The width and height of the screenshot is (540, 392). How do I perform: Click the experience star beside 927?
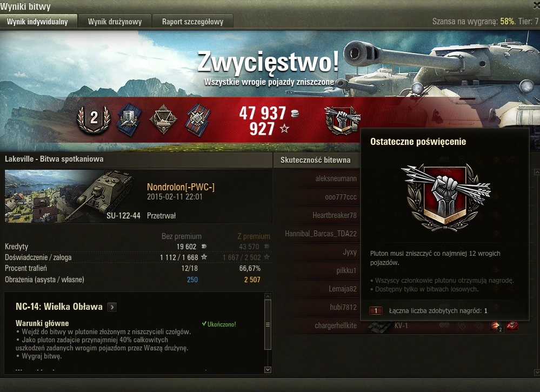click(284, 129)
